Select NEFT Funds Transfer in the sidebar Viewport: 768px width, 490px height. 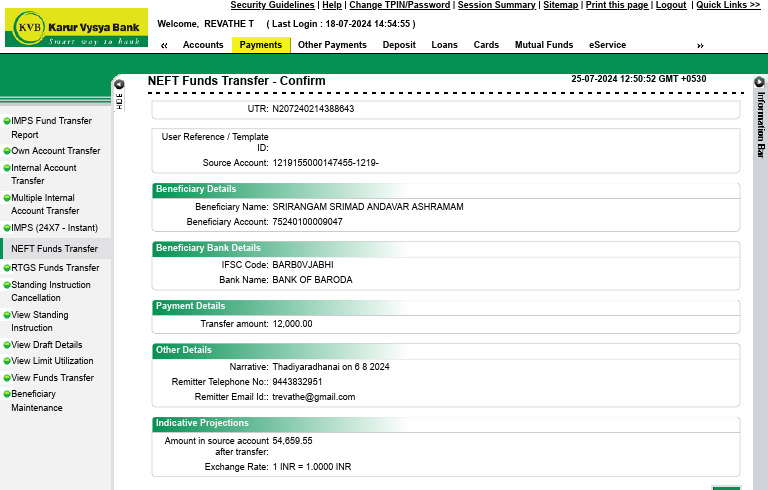point(54,248)
